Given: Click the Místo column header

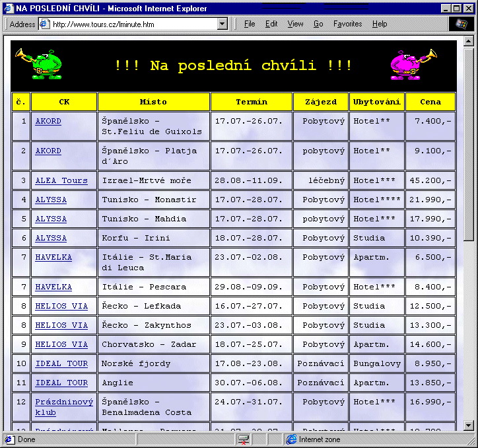Looking at the screenshot, I should [x=154, y=102].
